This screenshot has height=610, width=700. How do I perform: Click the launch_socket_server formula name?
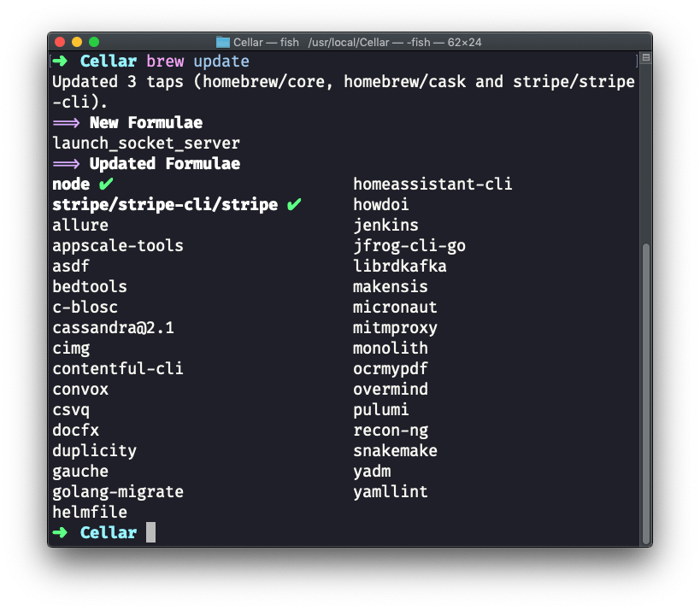(146, 144)
